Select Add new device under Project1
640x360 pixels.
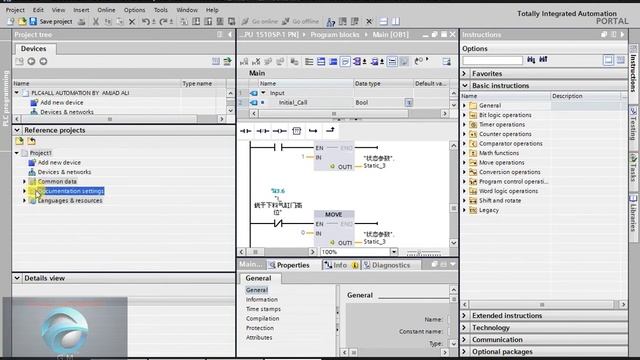(59, 162)
